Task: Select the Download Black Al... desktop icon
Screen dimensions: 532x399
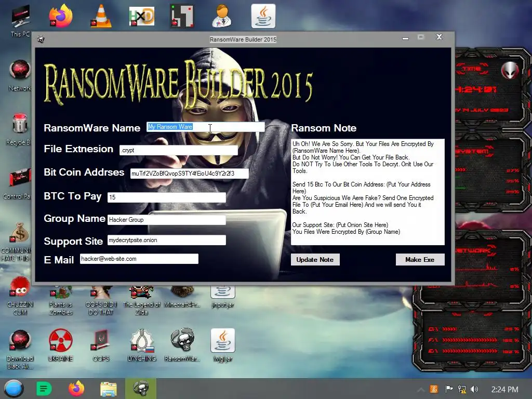Action: click(x=20, y=350)
